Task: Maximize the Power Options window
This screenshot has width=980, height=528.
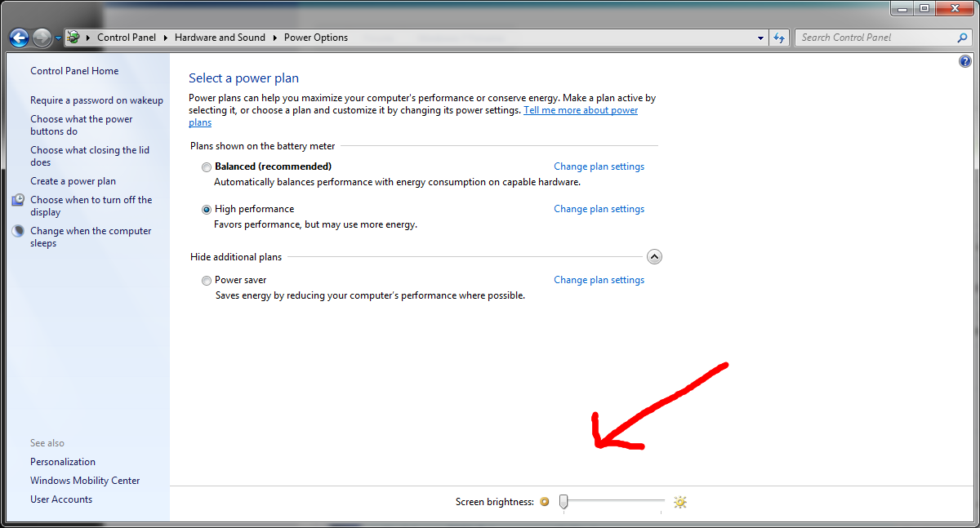Action: click(x=924, y=8)
